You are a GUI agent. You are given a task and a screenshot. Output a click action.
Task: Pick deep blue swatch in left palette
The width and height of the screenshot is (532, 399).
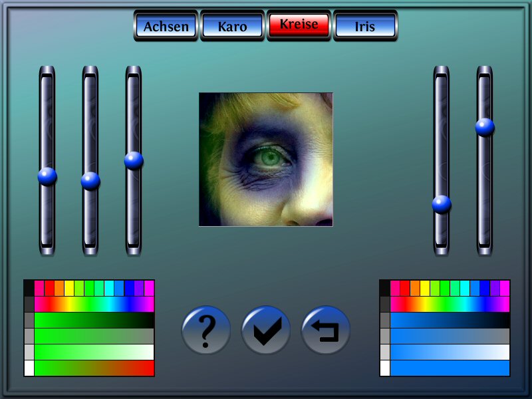(129, 289)
